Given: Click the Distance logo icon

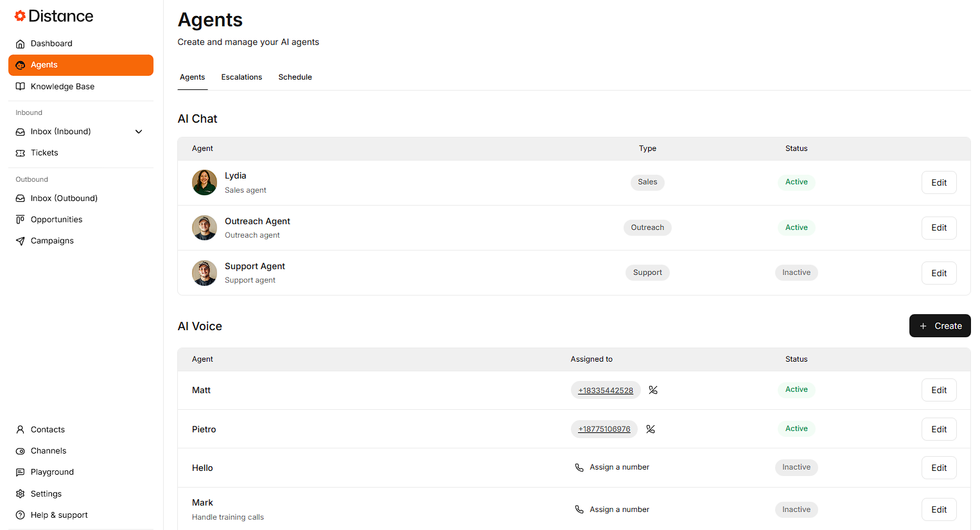Looking at the screenshot, I should point(20,16).
